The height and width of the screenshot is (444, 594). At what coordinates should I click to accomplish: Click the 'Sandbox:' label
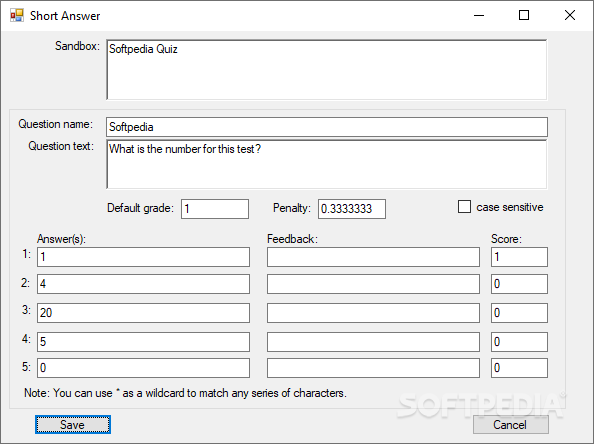(x=77, y=46)
